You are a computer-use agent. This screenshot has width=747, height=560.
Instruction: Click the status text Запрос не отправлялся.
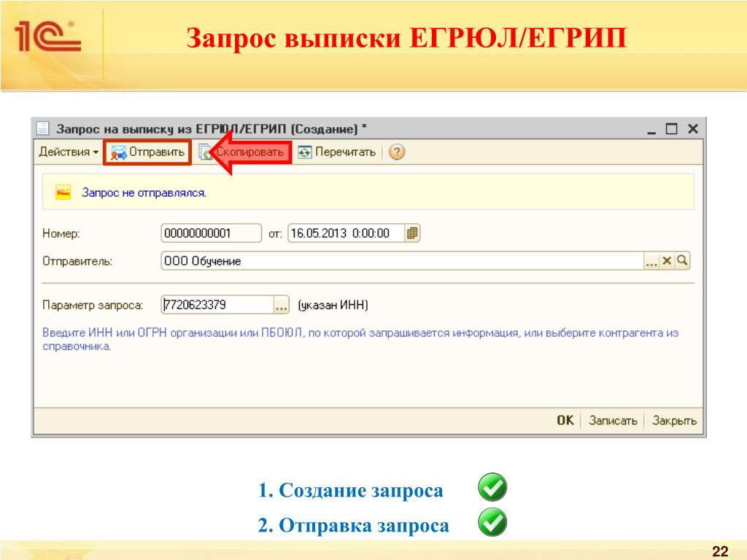point(144,192)
